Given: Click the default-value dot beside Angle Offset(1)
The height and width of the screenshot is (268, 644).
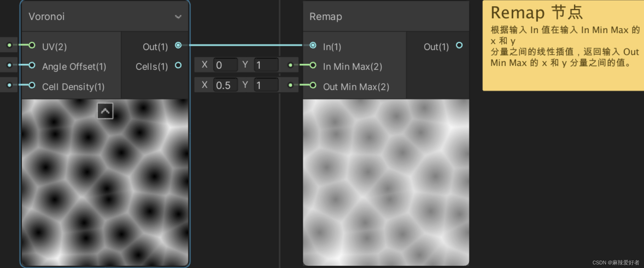Looking at the screenshot, I should (x=9, y=65).
